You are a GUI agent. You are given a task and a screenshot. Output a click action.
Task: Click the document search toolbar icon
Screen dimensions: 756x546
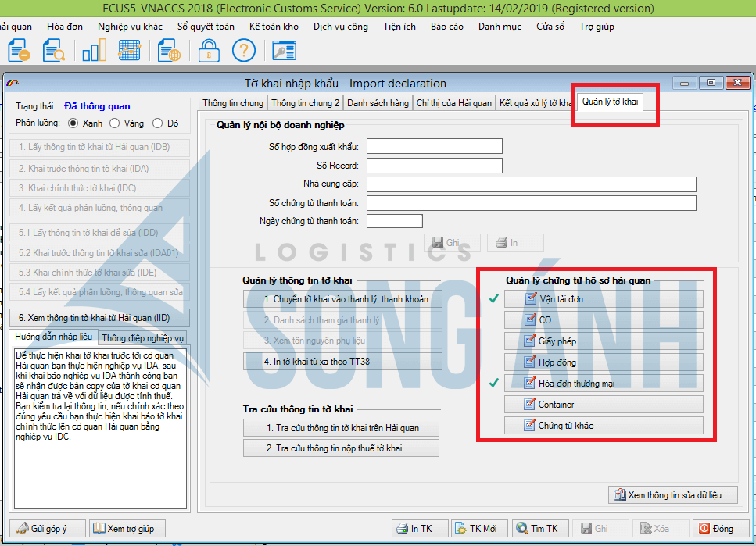pyautogui.click(x=54, y=51)
